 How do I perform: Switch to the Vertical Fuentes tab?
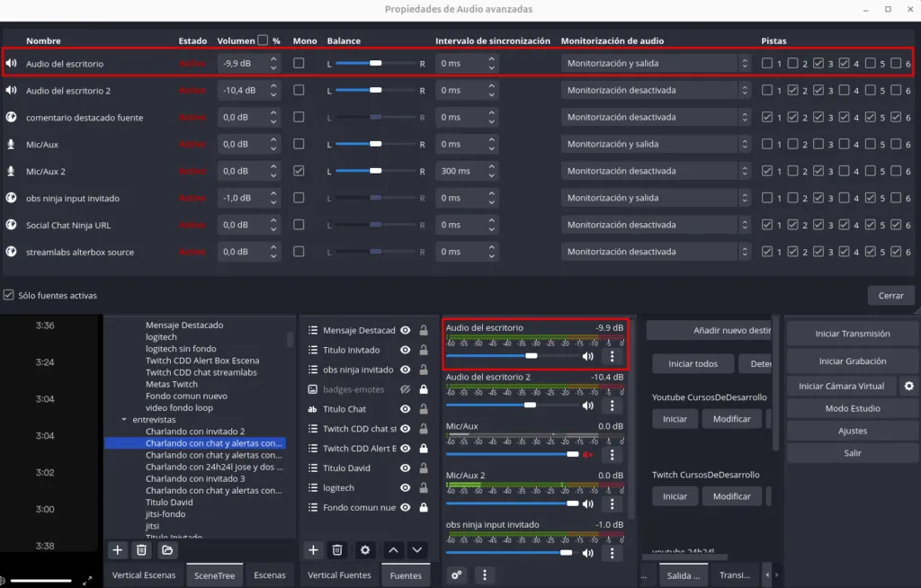pyautogui.click(x=339, y=575)
